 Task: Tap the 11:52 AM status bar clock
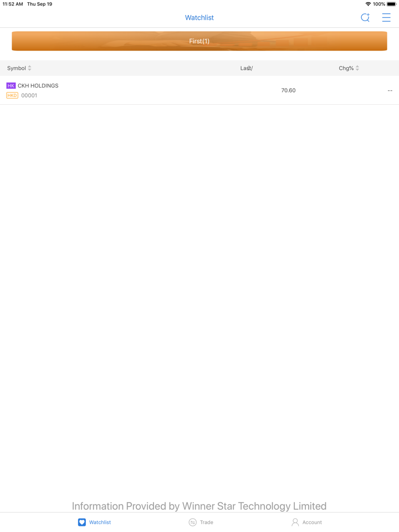(13, 4)
